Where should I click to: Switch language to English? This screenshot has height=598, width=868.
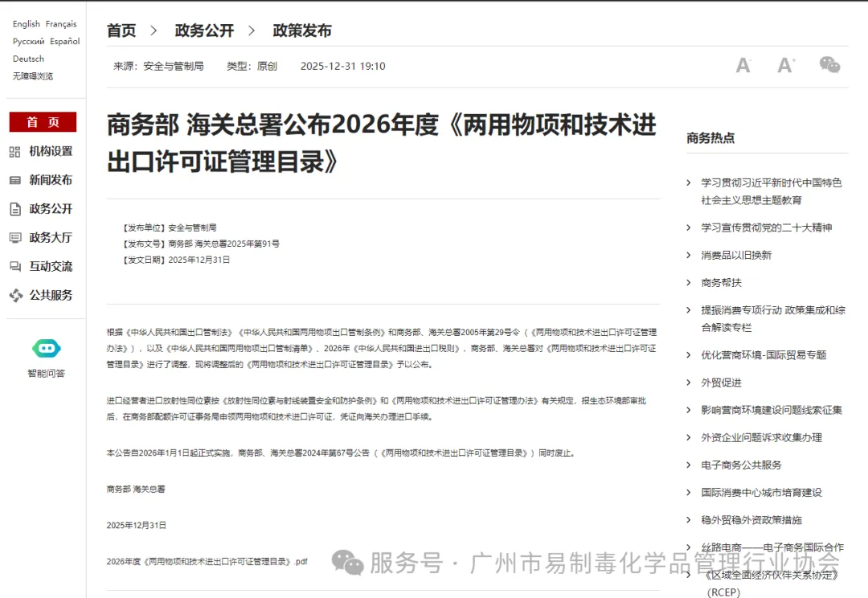[x=26, y=24]
